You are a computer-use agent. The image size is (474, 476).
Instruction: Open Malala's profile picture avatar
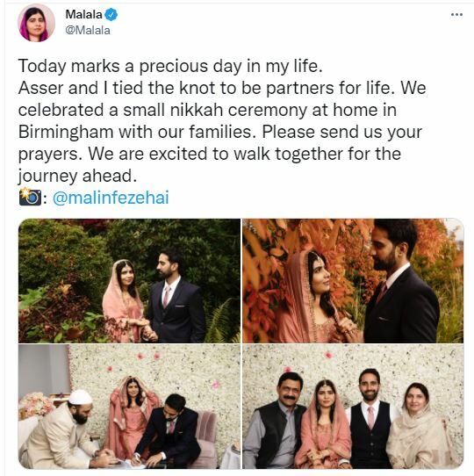37,23
